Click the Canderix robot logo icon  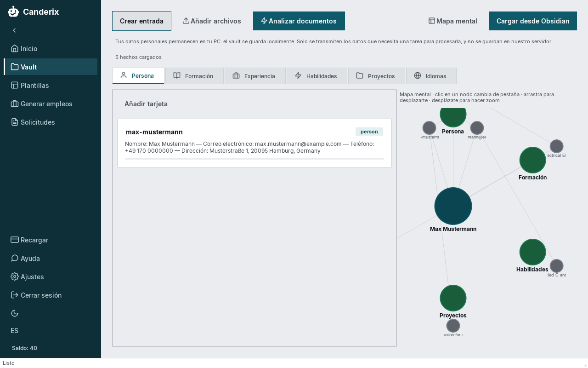[x=13, y=11]
